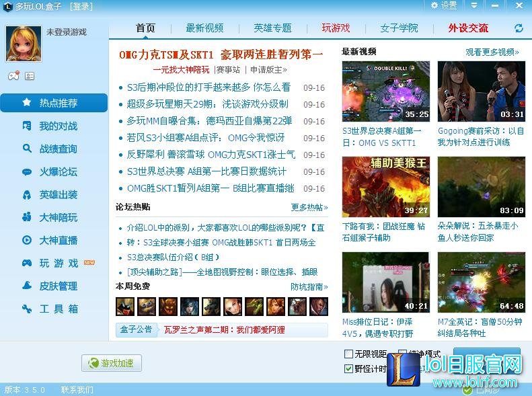Select 热点推荐 star item in sidebar
The image size is (532, 396).
pyautogui.click(x=54, y=103)
